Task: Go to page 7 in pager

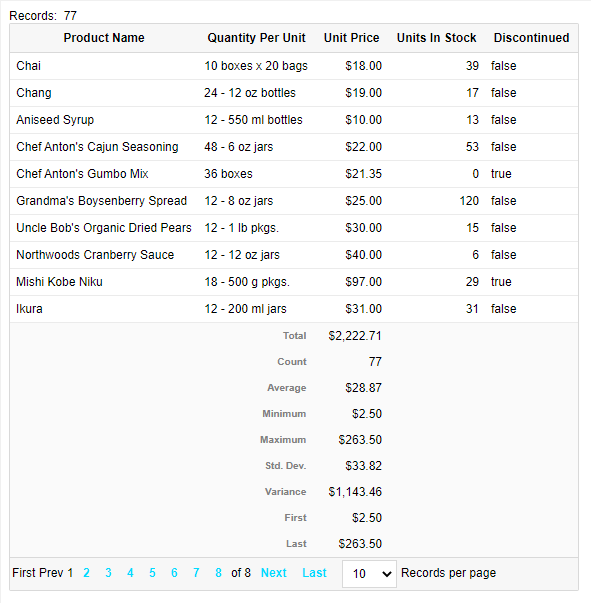Action: pyautogui.click(x=196, y=573)
